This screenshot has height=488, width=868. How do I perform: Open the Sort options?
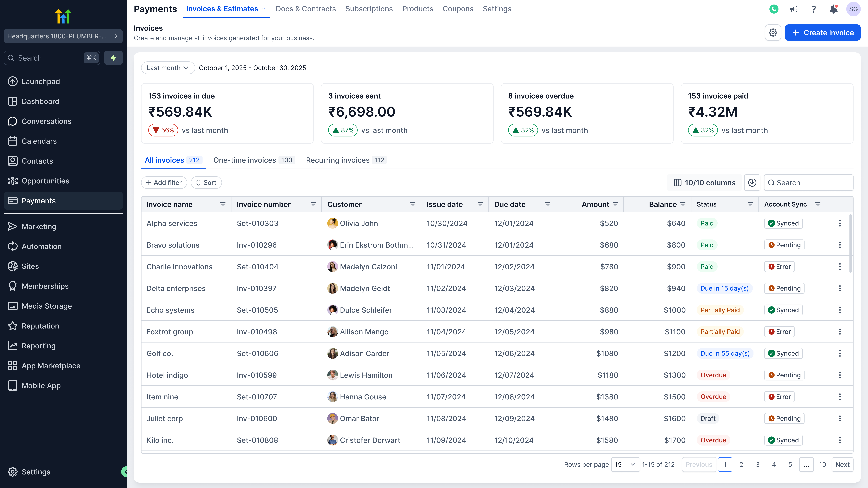(x=206, y=183)
